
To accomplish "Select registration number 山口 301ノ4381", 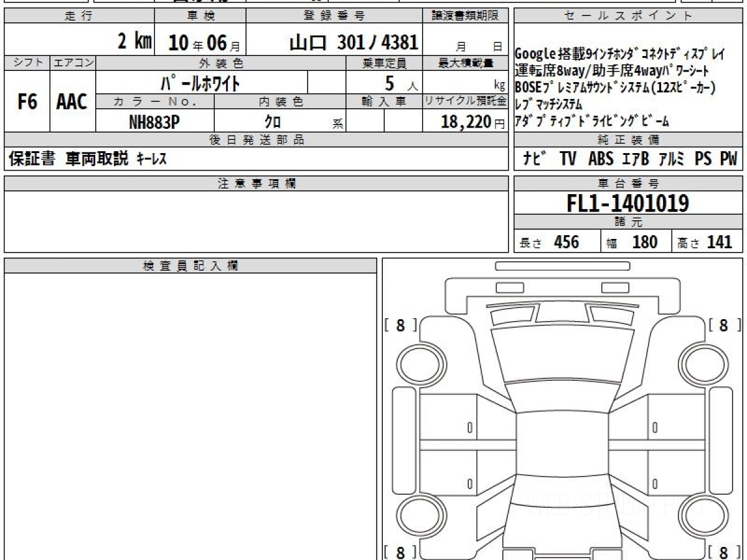I will 354,42.
